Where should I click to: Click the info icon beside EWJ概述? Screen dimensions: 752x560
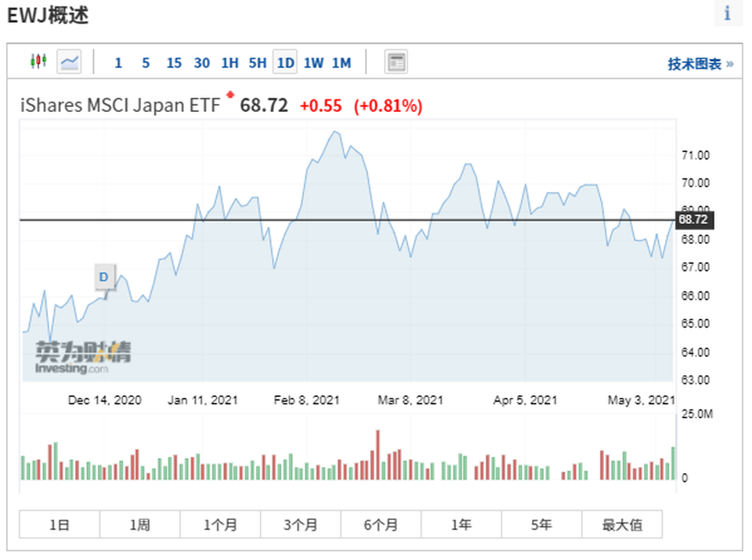[728, 13]
